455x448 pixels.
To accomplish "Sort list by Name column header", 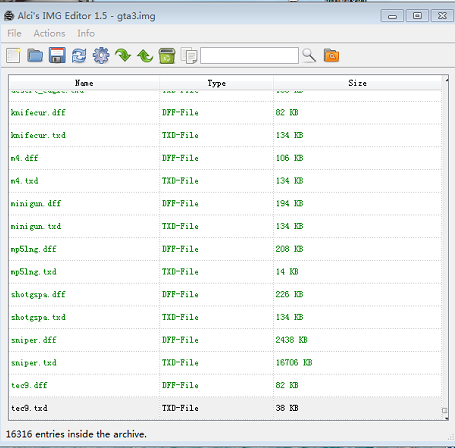I will click(x=84, y=83).
